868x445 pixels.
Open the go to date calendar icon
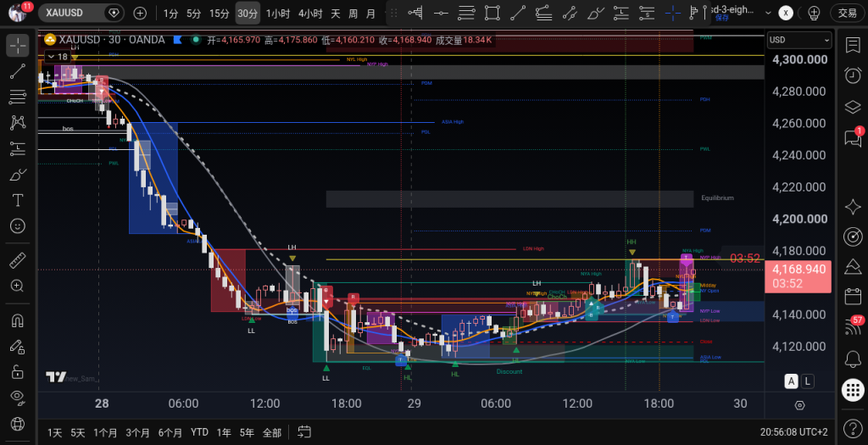point(304,431)
